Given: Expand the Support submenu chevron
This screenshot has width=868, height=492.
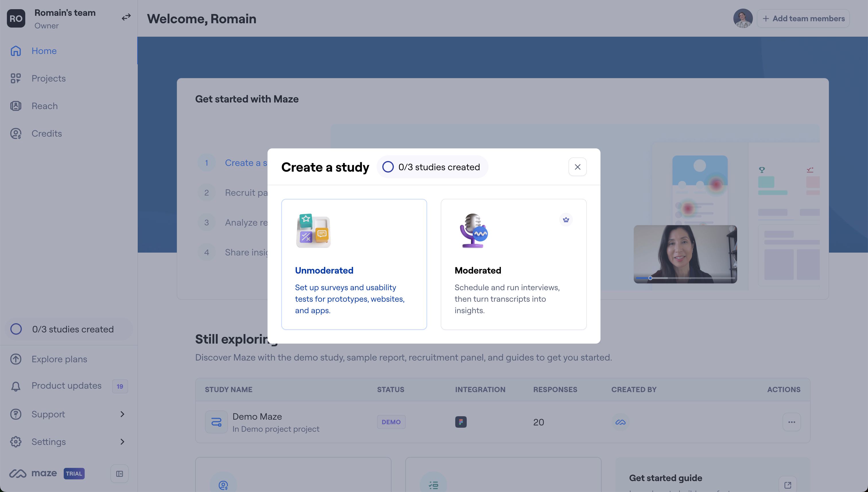Looking at the screenshot, I should (122, 414).
